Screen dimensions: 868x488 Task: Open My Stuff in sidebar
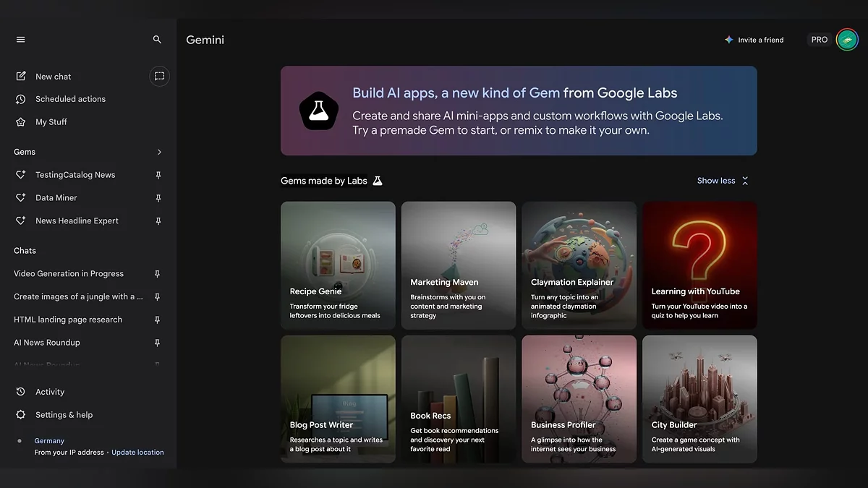coord(51,122)
